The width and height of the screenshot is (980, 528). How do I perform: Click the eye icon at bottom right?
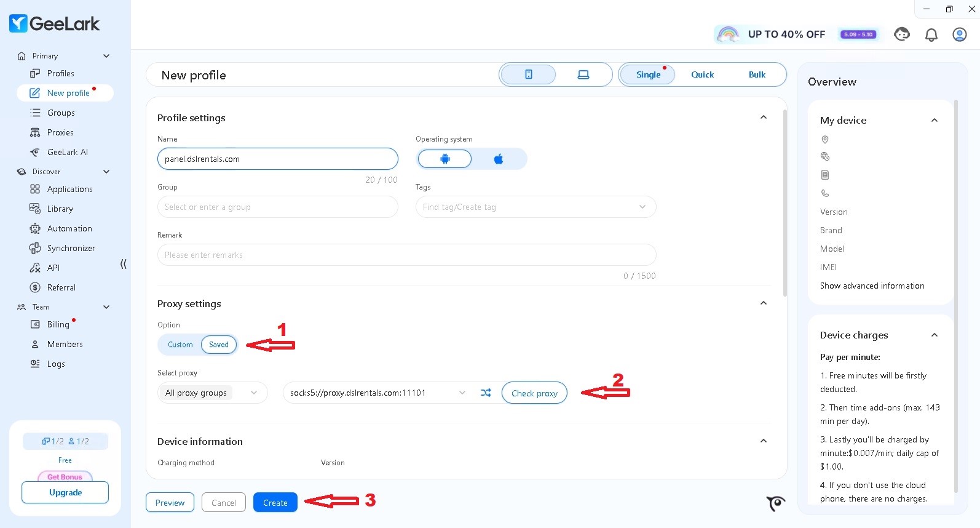click(776, 503)
